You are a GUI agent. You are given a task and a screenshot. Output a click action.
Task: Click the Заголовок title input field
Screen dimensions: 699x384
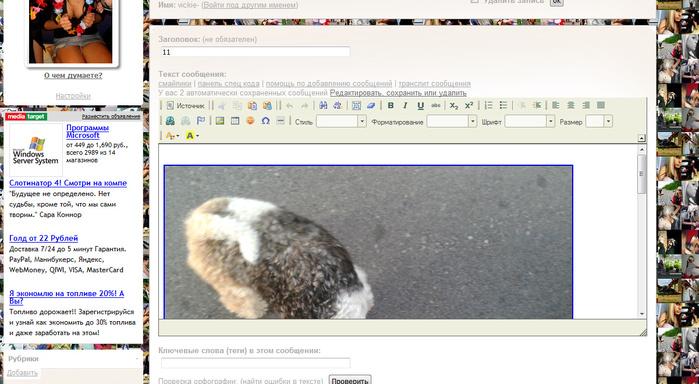[255, 52]
